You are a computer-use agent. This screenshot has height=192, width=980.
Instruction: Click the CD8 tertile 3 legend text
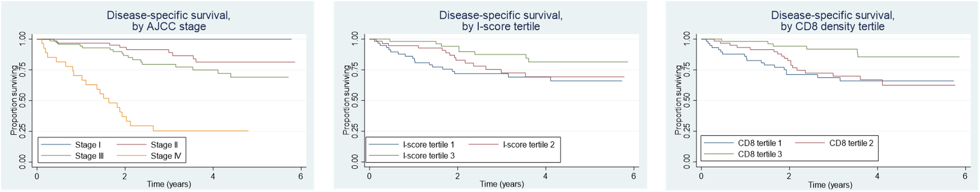(x=760, y=154)
